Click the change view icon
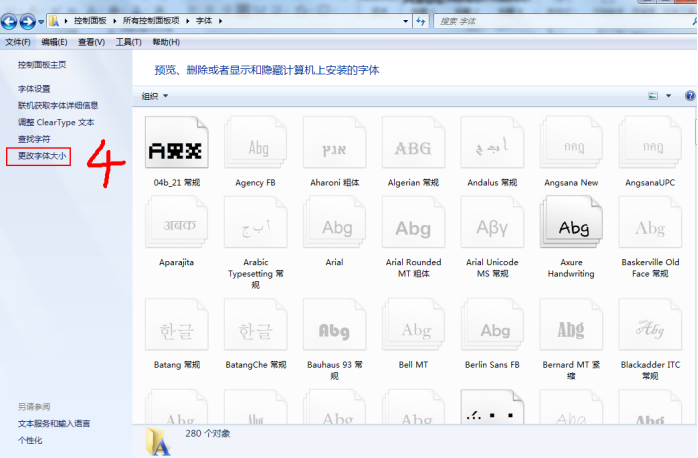The image size is (698, 458). coord(653,96)
